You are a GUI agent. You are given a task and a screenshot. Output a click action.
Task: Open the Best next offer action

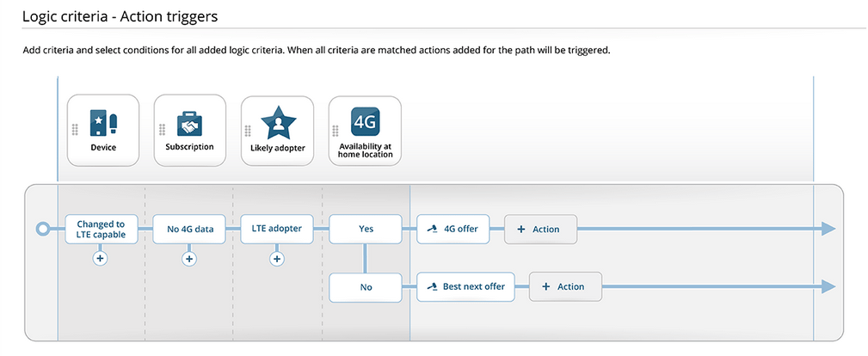pos(465,286)
